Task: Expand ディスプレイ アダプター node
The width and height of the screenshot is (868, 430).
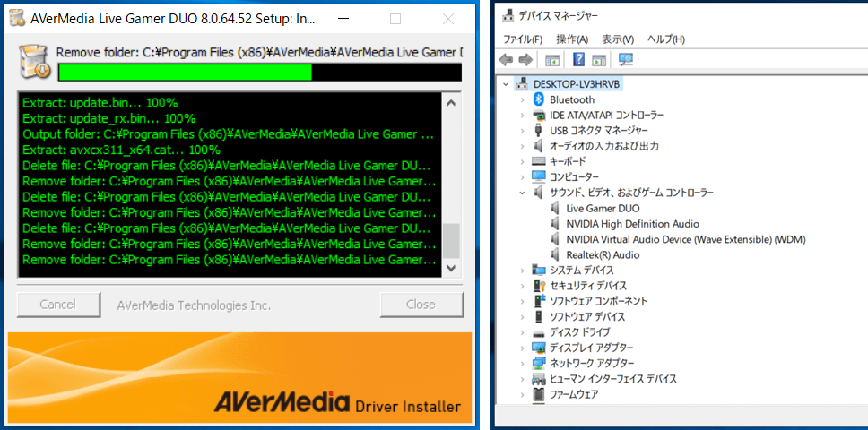Action: (522, 348)
